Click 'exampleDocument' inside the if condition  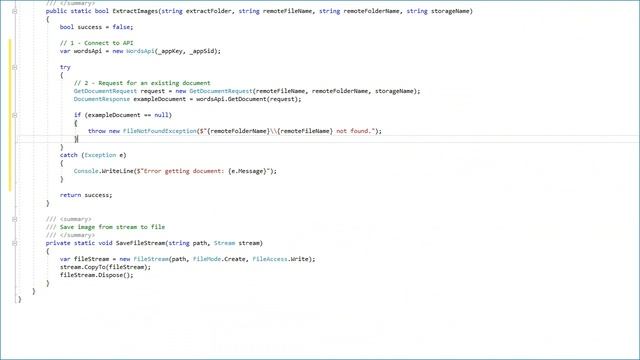point(114,115)
